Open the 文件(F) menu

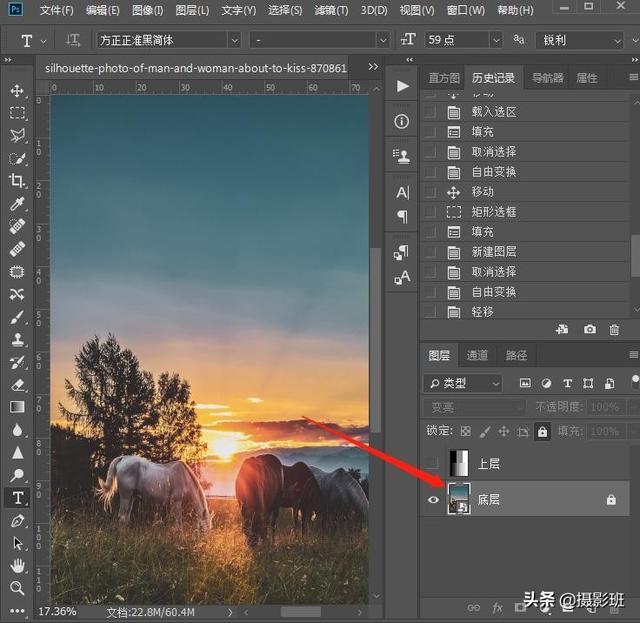click(56, 10)
